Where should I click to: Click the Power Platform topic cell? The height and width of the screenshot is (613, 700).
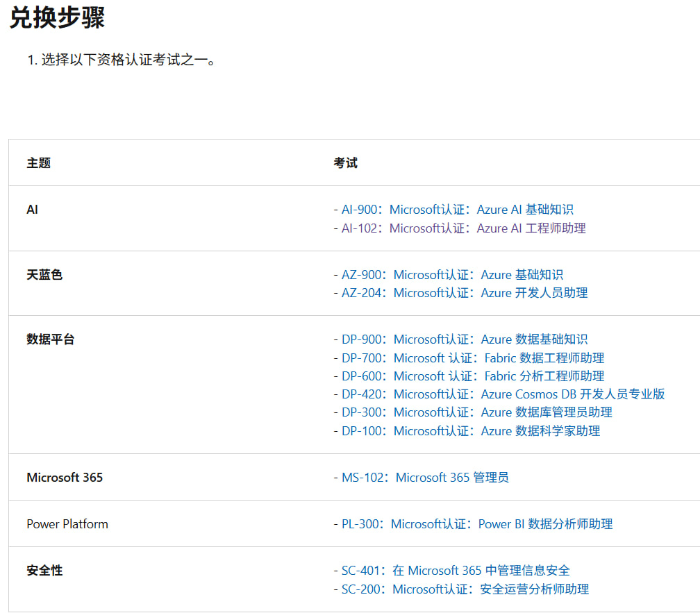tap(67, 524)
